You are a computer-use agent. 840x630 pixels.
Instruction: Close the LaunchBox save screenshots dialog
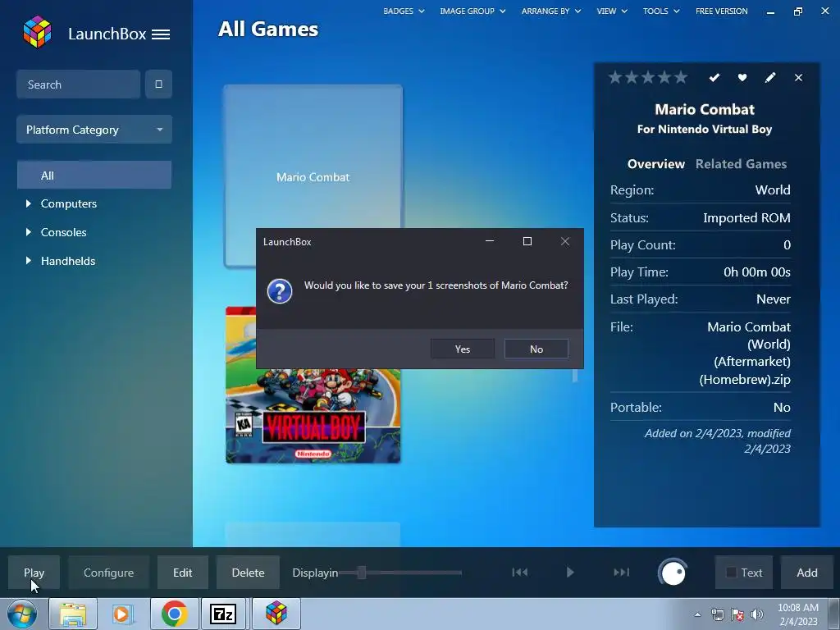(564, 242)
